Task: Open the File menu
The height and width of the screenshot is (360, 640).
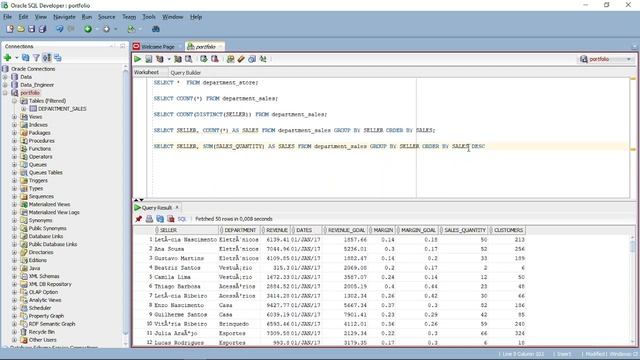Action: click(x=7, y=17)
